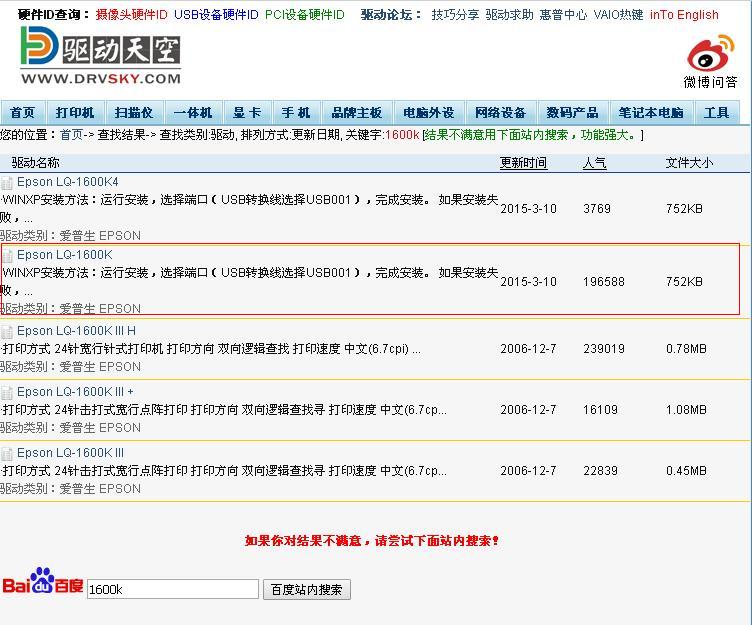This screenshot has height=625, width=752.
Task: Click the file icon beside Epson LQ-1600K III H
Action: [x=7, y=331]
